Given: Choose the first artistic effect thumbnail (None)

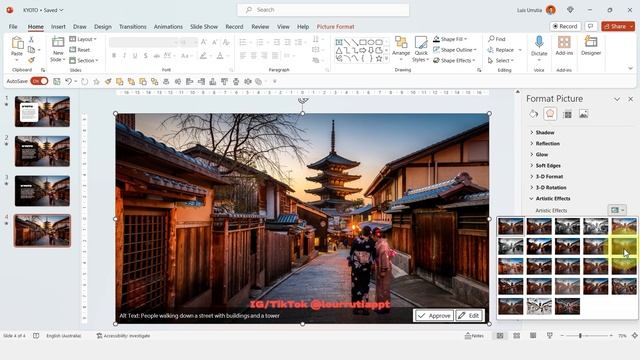Looking at the screenshot, I should click(x=510, y=227).
